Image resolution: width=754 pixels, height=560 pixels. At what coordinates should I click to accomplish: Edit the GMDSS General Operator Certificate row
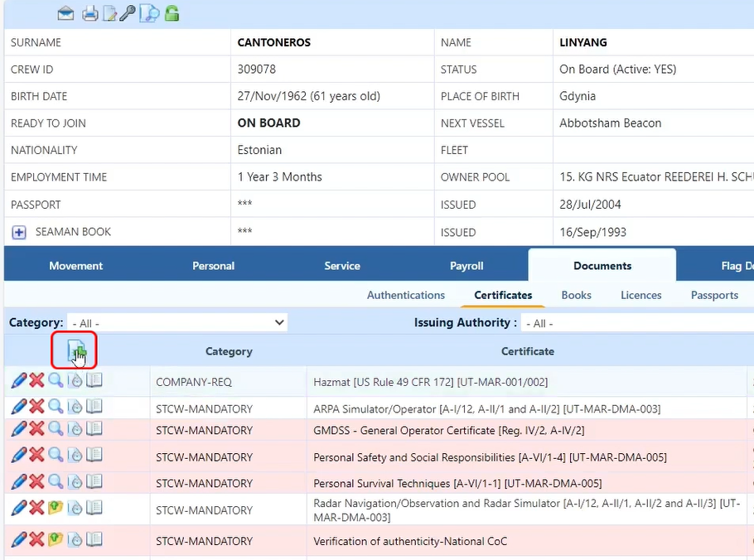coord(19,428)
